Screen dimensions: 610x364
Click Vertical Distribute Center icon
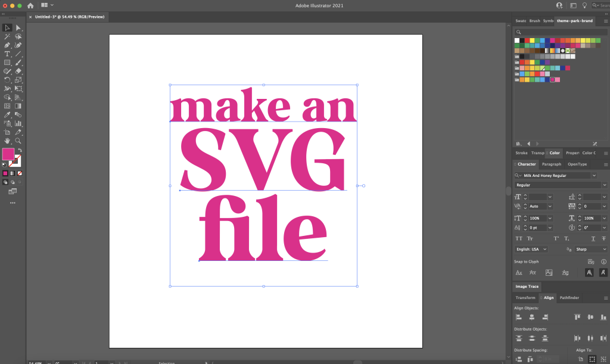(x=532, y=338)
